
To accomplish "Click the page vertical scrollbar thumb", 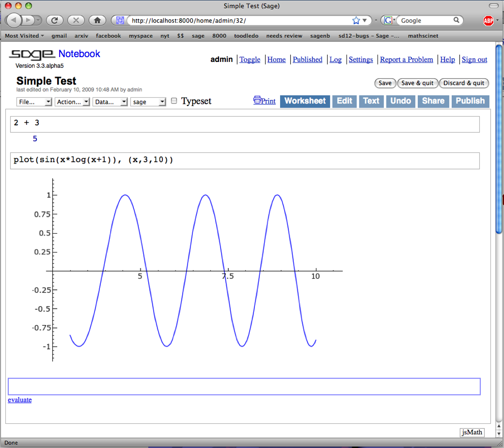I will tap(499, 139).
